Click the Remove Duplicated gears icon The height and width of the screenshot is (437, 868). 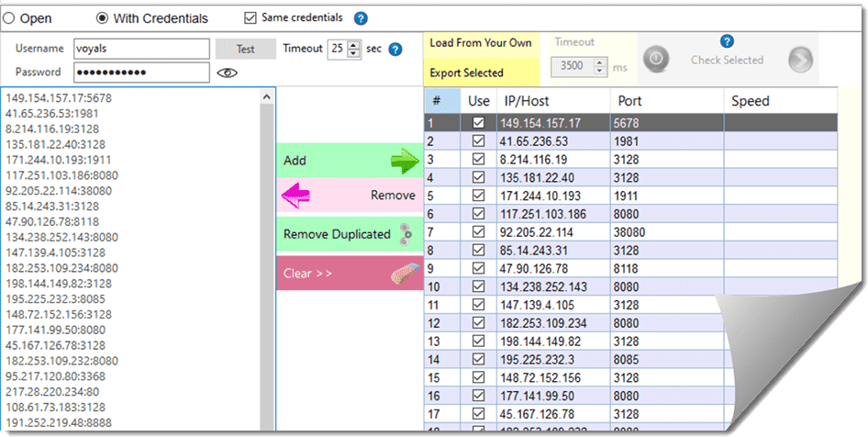pyautogui.click(x=408, y=235)
